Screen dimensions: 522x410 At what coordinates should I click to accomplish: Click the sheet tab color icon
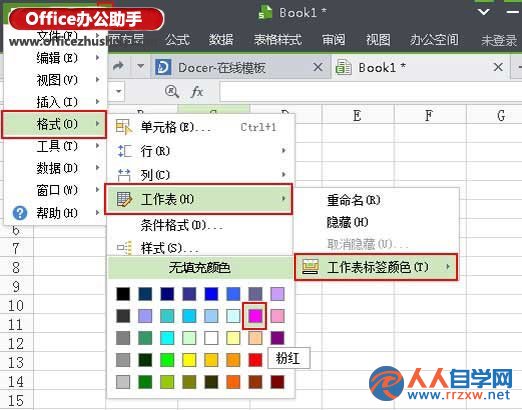click(x=310, y=267)
